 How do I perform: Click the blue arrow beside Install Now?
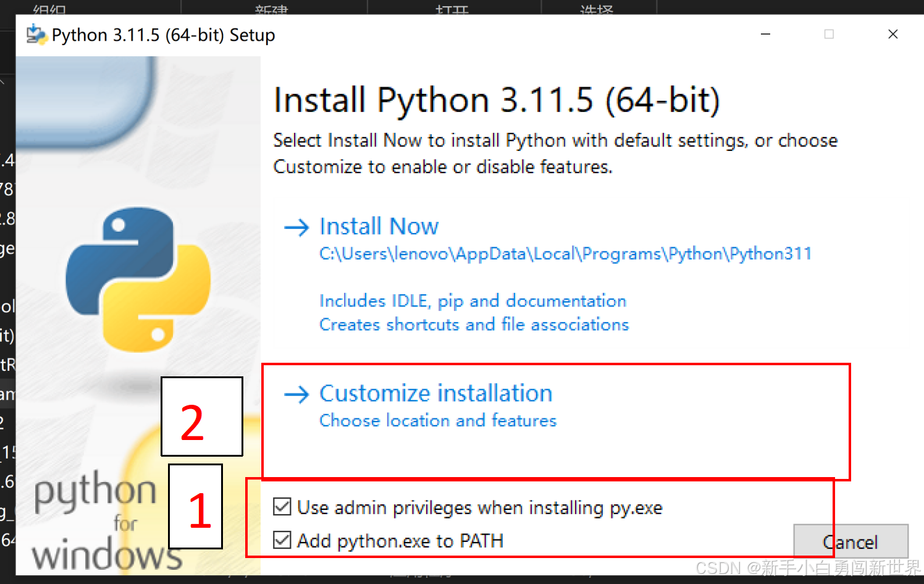click(296, 227)
